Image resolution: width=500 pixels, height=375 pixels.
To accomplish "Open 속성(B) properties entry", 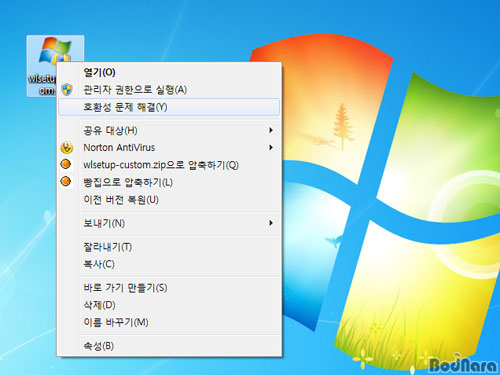I will pos(169,346).
